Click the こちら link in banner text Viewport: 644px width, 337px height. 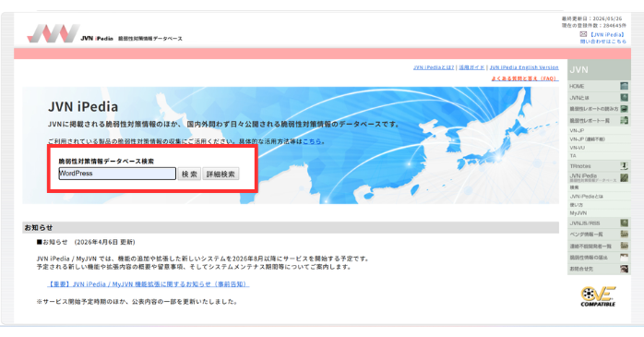pyautogui.click(x=312, y=141)
